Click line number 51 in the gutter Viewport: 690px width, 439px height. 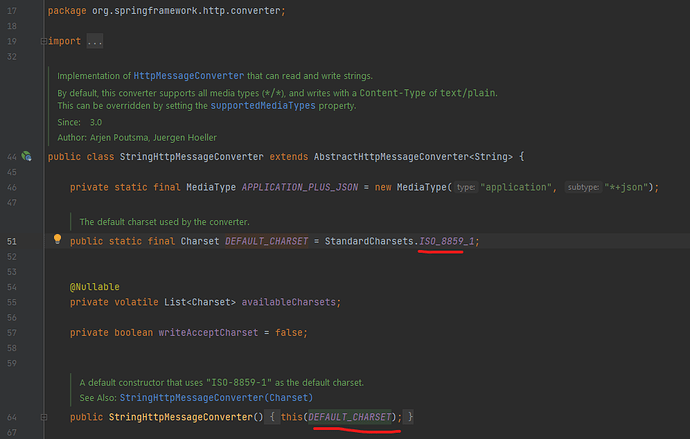pos(12,241)
